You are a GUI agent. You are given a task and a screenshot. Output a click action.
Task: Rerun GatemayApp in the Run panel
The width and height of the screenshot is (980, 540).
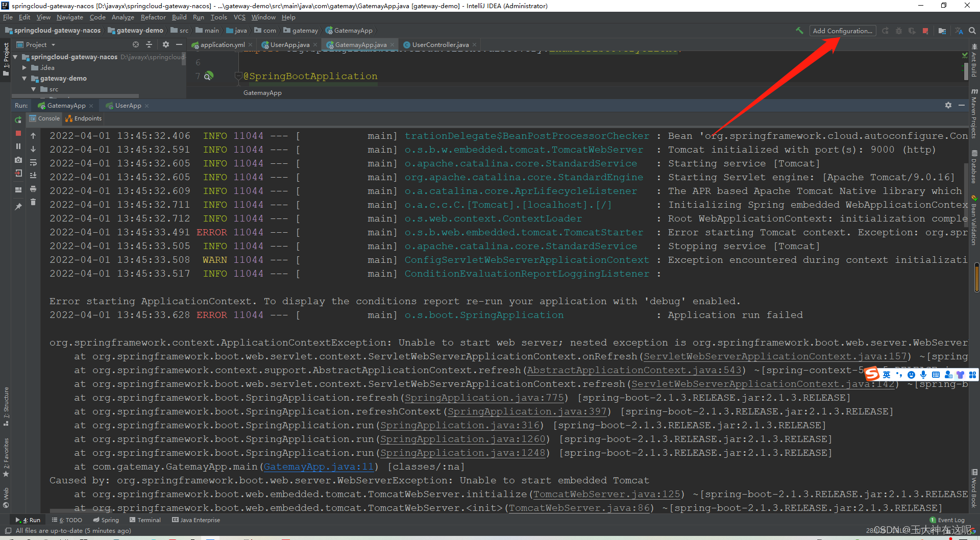pos(18,120)
